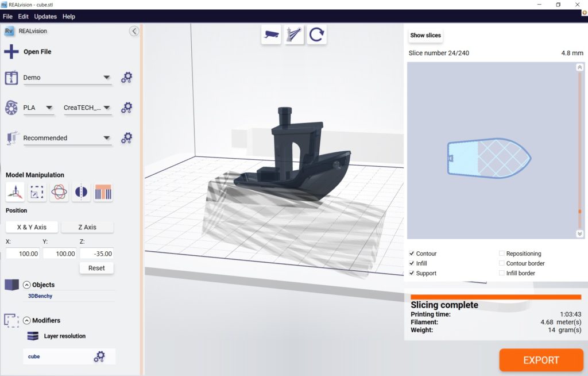Jump to top slice with double up arrow
The height and width of the screenshot is (376, 588).
(x=580, y=67)
